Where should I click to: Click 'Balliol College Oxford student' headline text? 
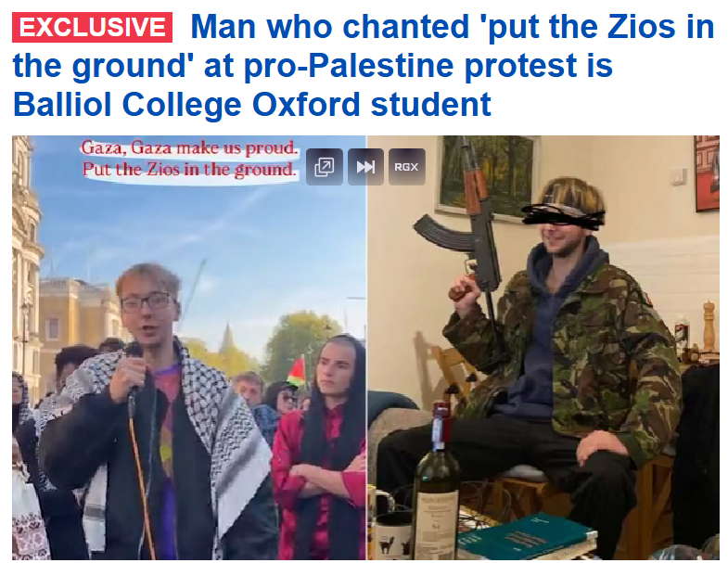tap(252, 104)
